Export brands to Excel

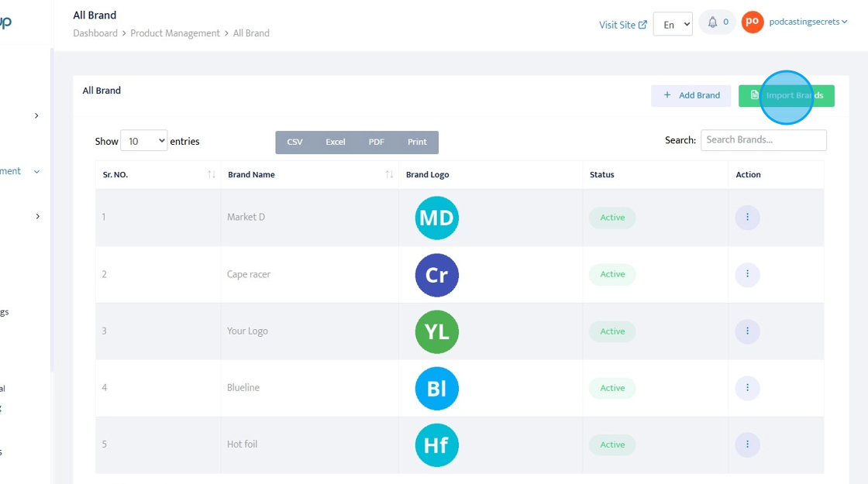coord(336,142)
